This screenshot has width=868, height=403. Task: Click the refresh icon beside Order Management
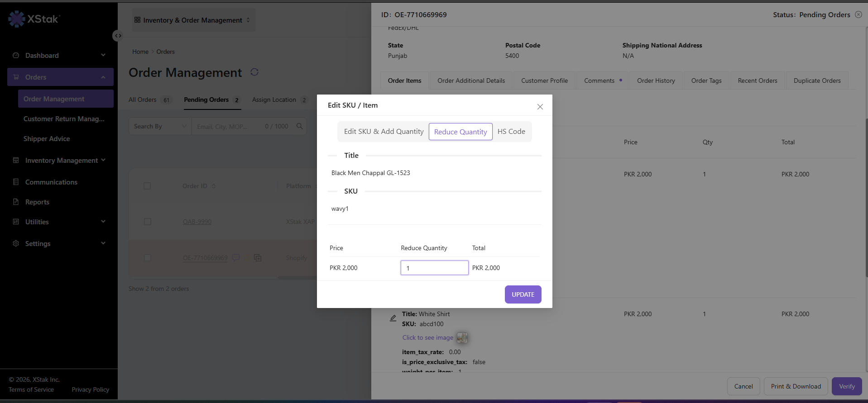(254, 72)
